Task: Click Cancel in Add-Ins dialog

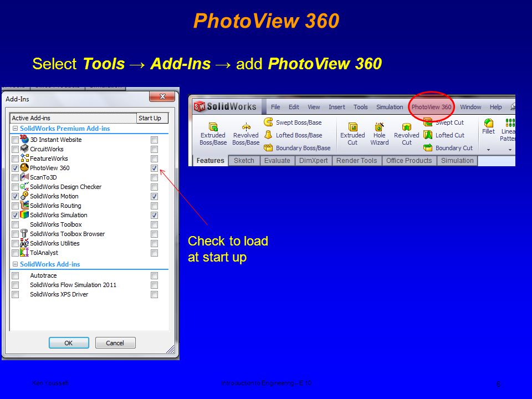Action: (x=115, y=342)
